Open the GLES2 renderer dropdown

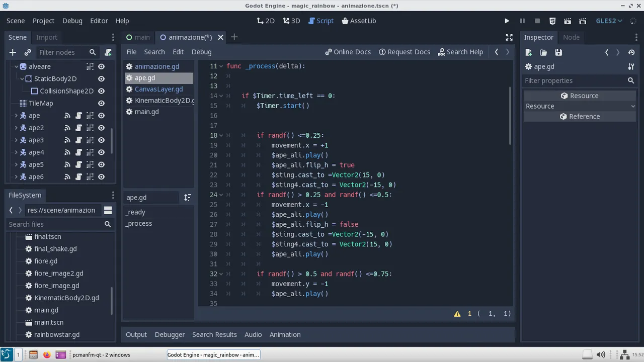click(x=609, y=21)
